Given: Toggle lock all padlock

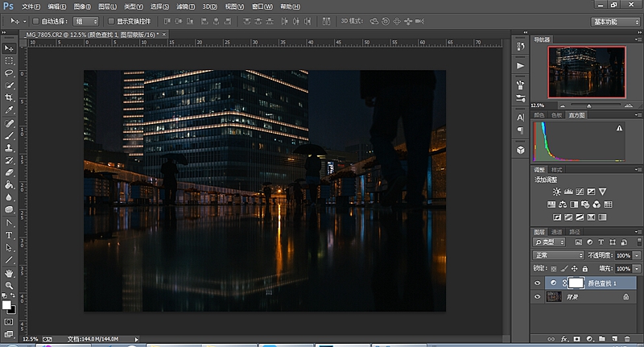Looking at the screenshot, I should coord(585,269).
